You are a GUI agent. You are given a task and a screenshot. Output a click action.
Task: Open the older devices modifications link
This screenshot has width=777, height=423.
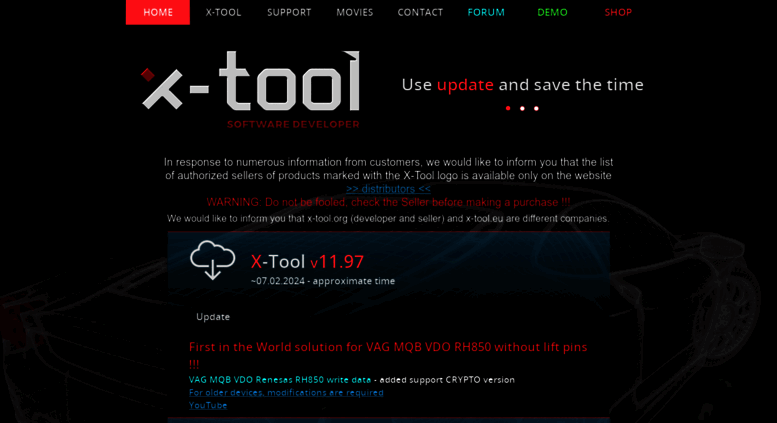point(286,392)
